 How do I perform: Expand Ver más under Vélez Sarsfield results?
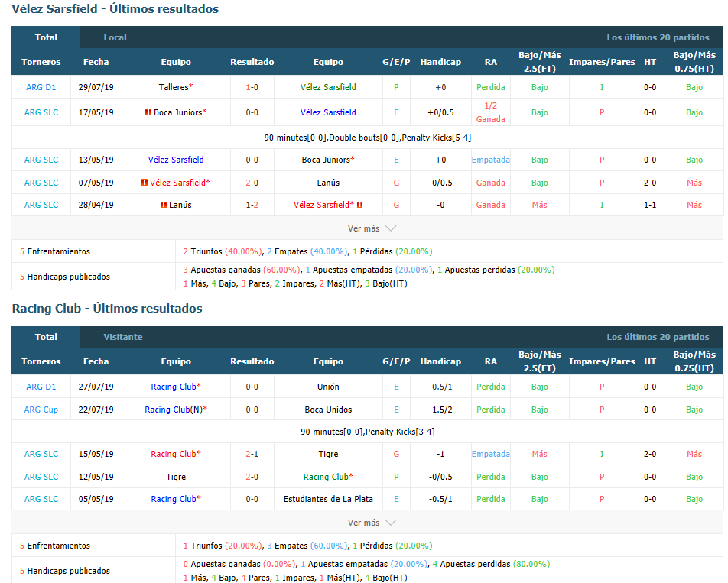371,228
